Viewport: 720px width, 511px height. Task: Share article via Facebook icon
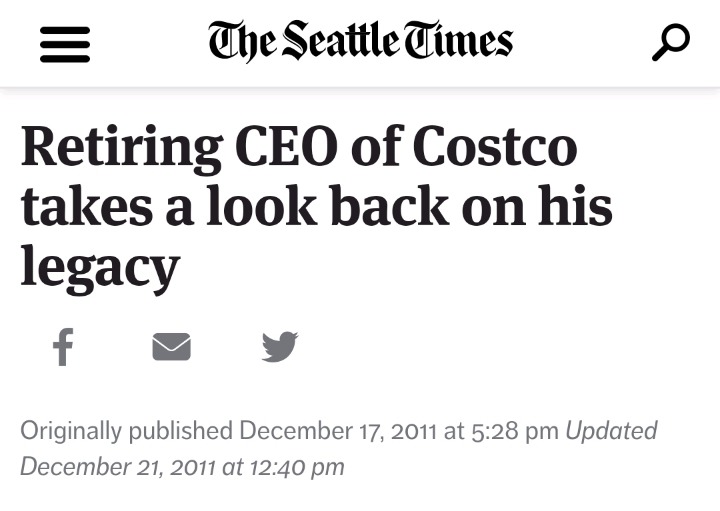pos(62,347)
